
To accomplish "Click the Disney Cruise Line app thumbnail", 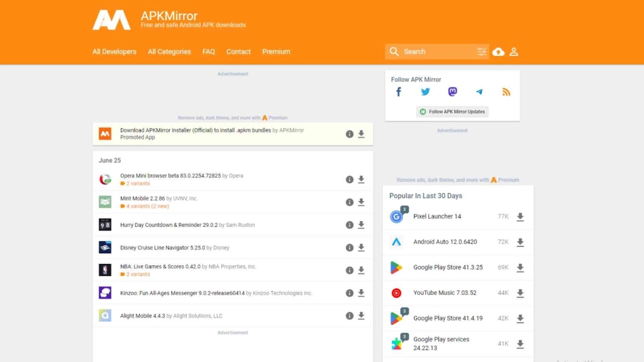I will click(x=105, y=248).
